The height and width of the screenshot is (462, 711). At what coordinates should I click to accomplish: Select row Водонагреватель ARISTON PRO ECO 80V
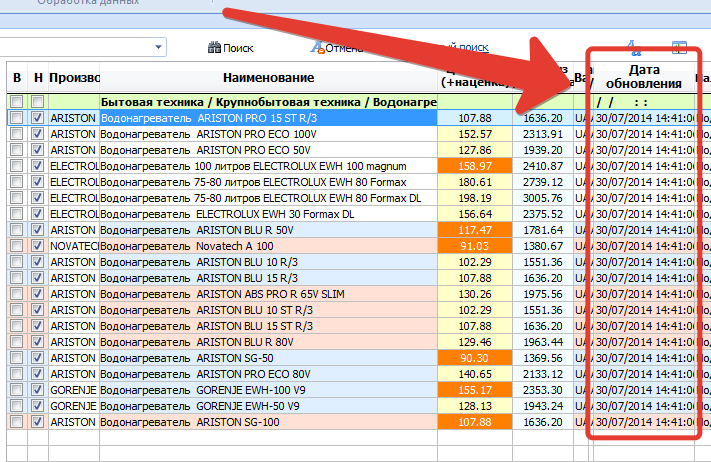click(x=268, y=374)
